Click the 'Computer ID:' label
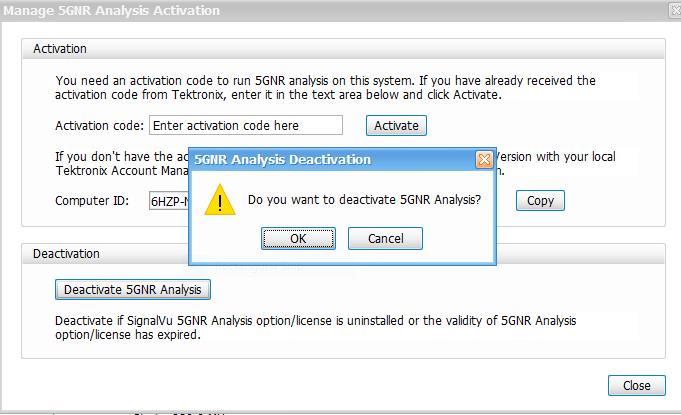 (92, 201)
